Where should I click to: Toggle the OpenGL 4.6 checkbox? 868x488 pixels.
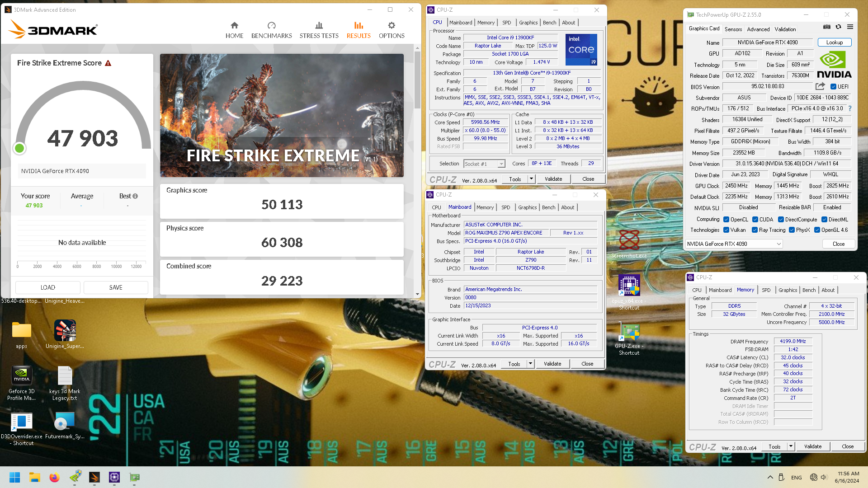click(817, 230)
